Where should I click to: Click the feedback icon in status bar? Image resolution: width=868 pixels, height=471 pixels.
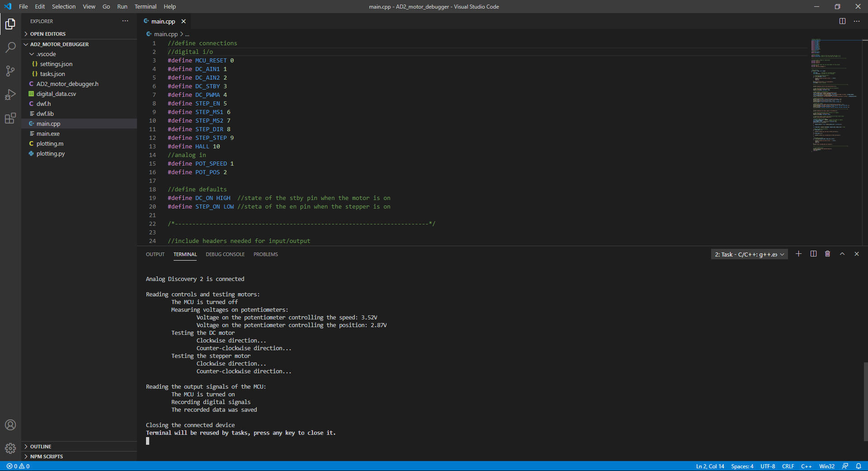coord(845,466)
